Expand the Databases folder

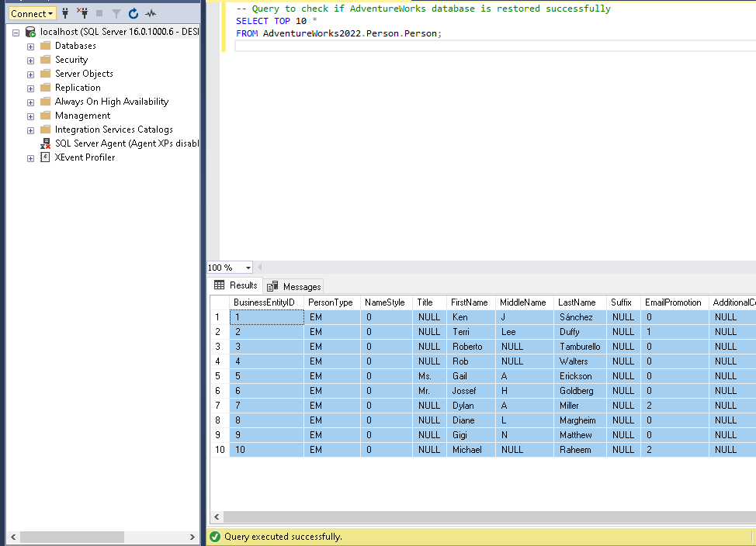tap(30, 47)
